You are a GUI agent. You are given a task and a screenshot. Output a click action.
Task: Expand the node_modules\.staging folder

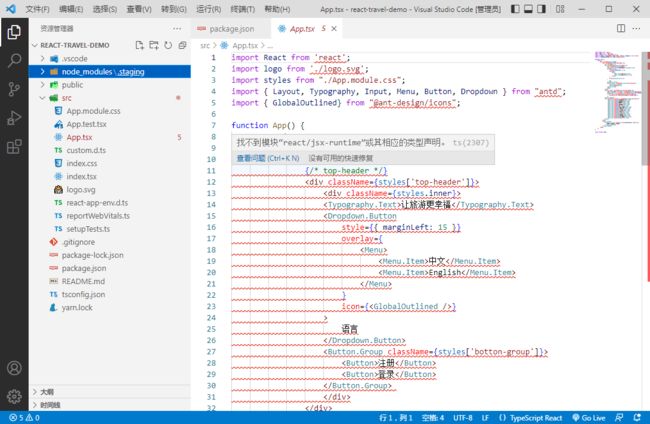pyautogui.click(x=42, y=72)
